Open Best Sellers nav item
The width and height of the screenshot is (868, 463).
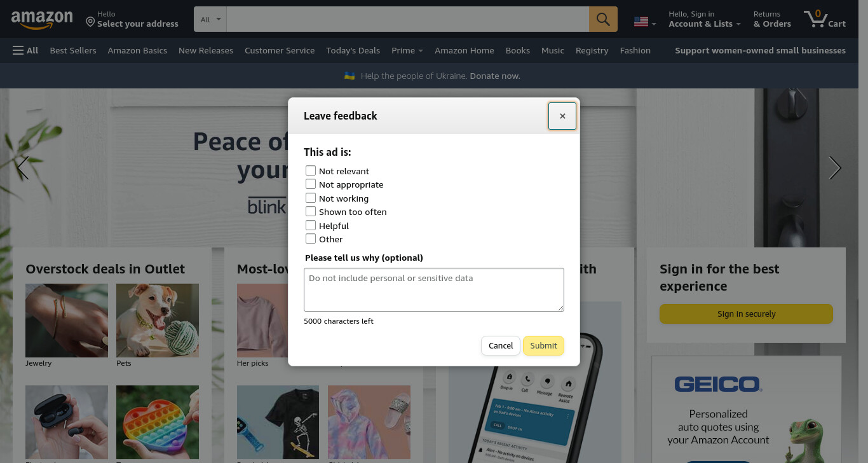73,50
